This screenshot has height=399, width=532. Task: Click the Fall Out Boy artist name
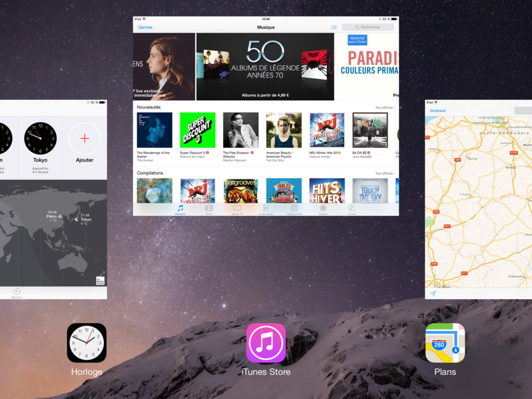click(275, 161)
